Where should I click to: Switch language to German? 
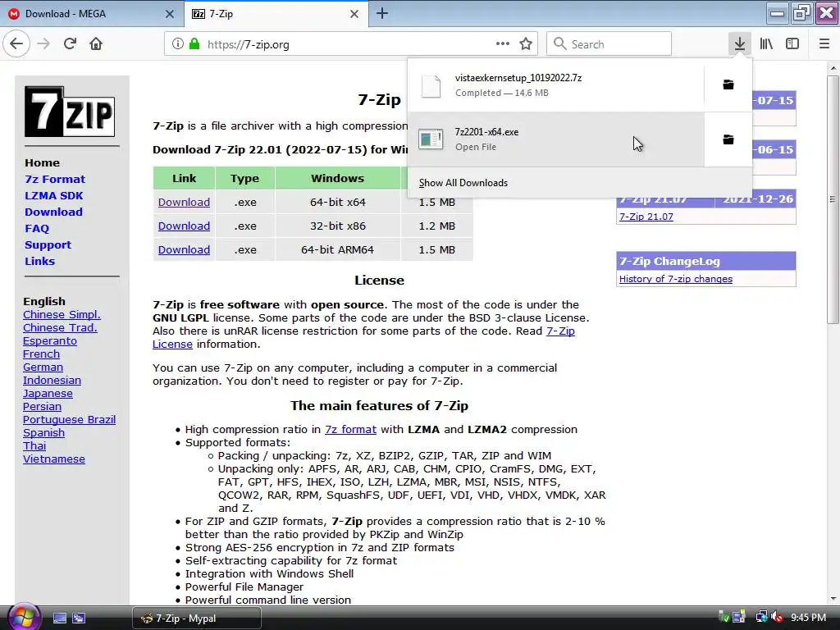[x=43, y=367]
